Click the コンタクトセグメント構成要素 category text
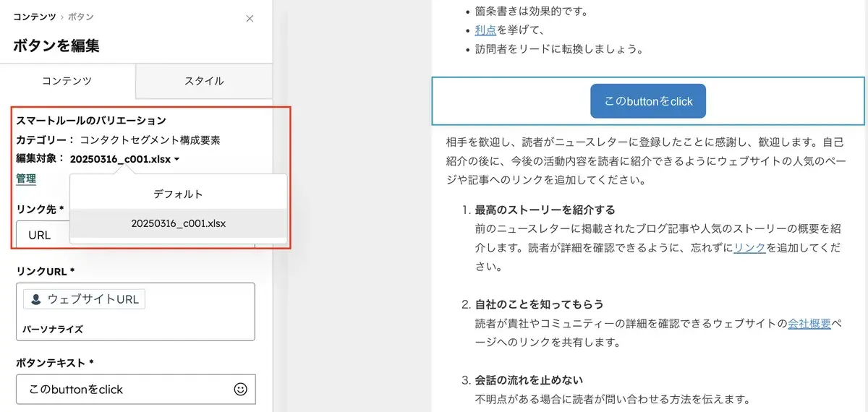868x412 pixels. pos(150,140)
